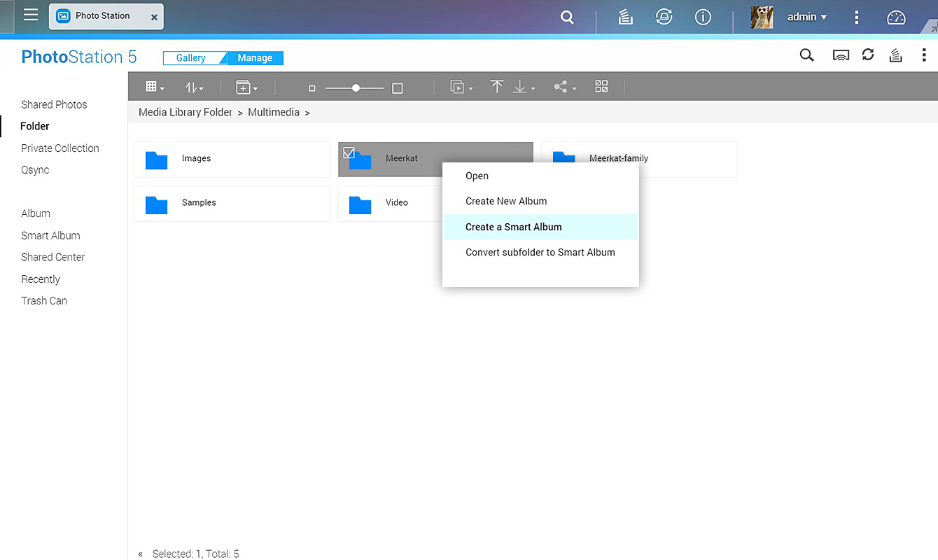
Task: Open Shared Photos in sidebar
Action: [x=54, y=104]
